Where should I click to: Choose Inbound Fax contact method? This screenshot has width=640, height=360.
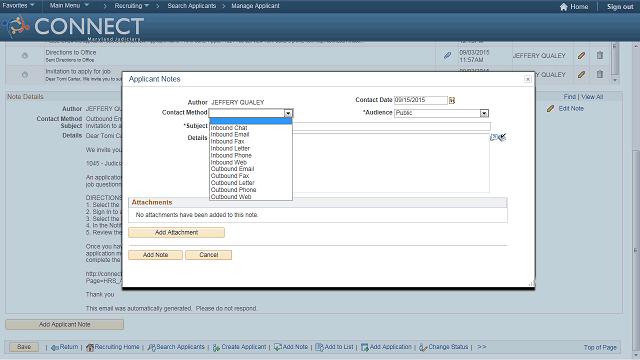(x=251, y=141)
